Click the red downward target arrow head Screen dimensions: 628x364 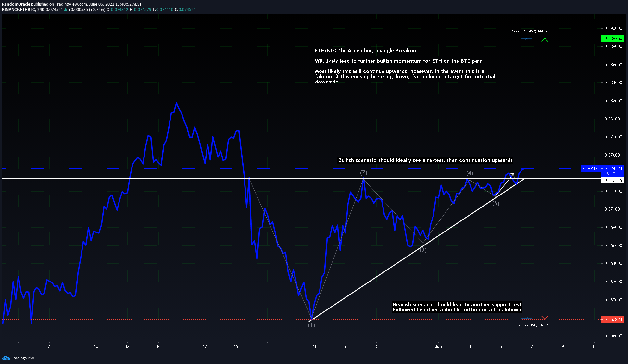point(545,317)
